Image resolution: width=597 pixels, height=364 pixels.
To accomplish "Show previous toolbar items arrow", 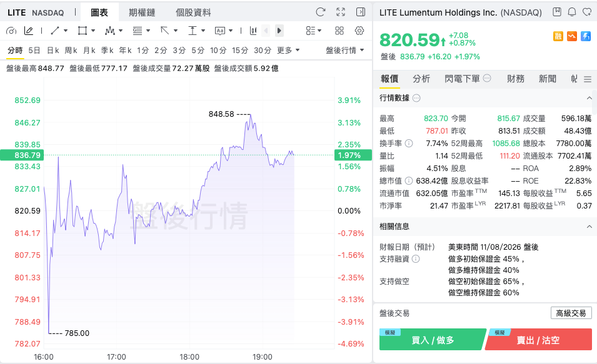I will (x=266, y=31).
